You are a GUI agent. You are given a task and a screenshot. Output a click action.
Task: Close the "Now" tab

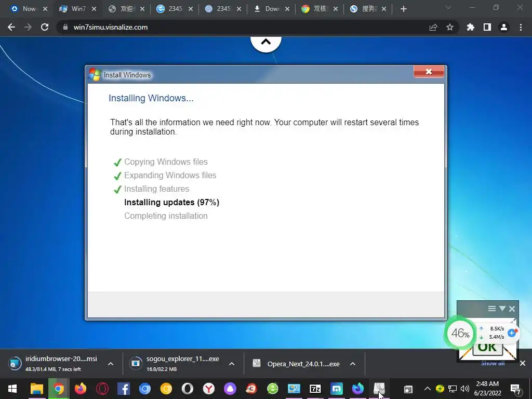click(45, 9)
